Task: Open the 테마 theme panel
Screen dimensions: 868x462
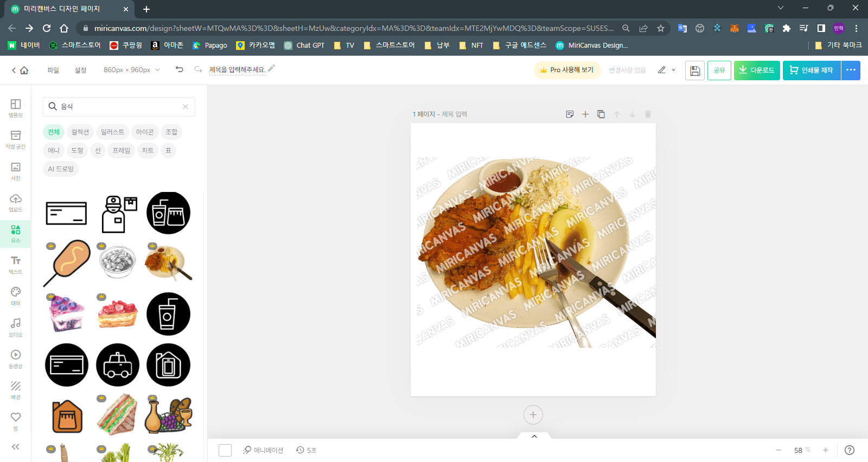Action: [16, 296]
